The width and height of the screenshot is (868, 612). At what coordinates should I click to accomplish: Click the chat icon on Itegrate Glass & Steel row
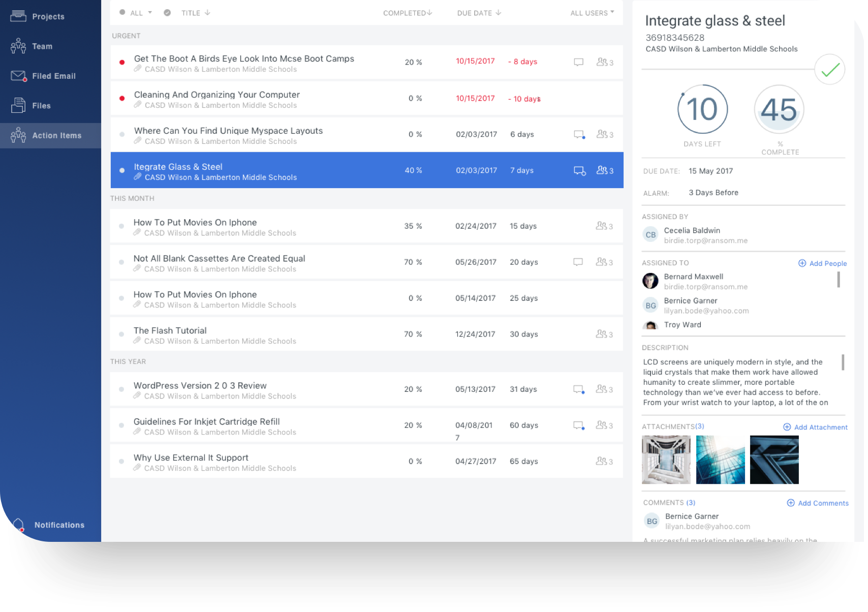pos(579,170)
